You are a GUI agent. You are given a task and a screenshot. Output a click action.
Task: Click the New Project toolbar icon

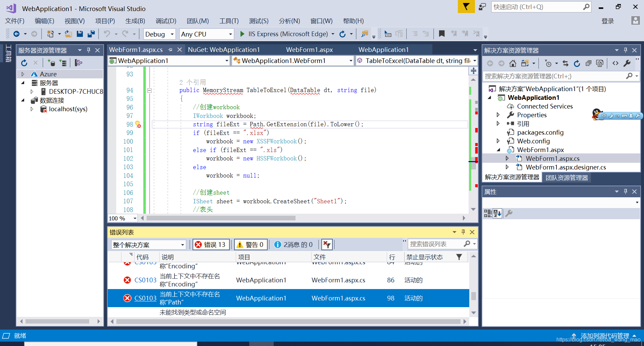tap(50, 34)
